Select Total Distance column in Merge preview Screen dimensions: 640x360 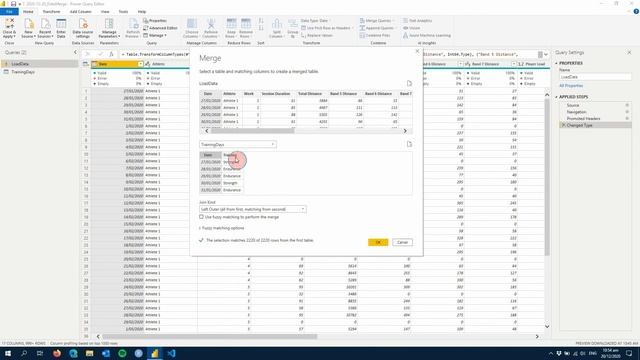click(x=311, y=94)
